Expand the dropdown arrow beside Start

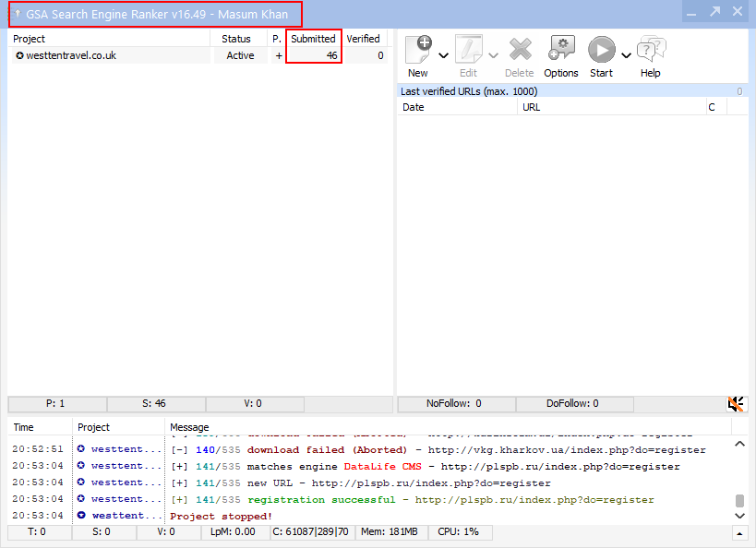626,55
